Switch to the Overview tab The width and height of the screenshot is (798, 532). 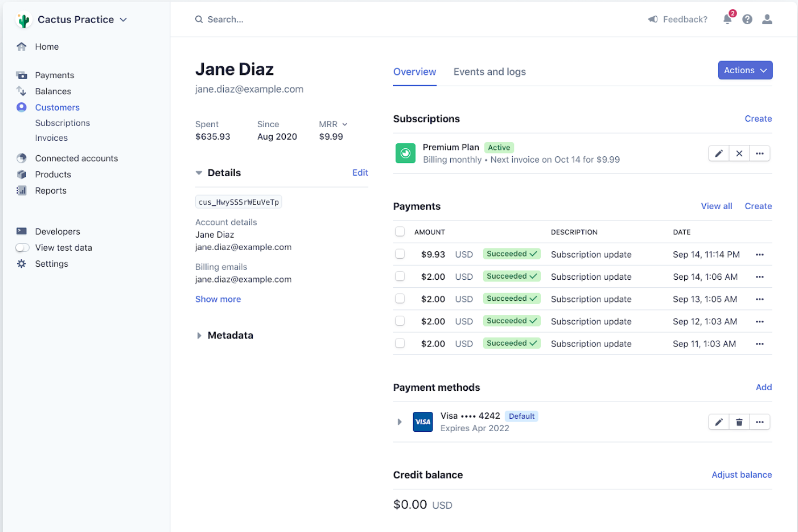click(x=415, y=72)
